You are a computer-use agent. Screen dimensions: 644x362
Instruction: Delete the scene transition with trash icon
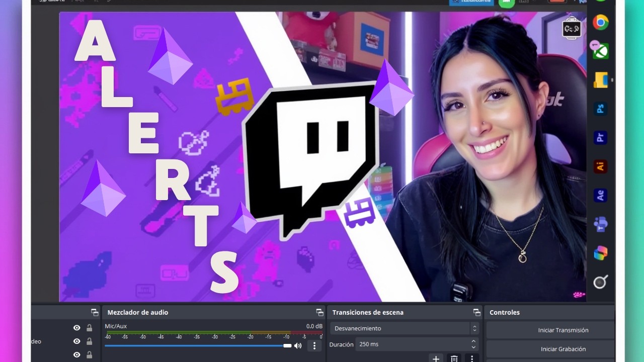[x=454, y=358]
